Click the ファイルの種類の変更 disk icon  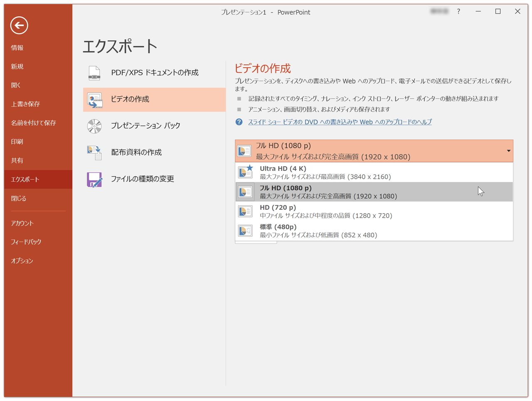[94, 179]
